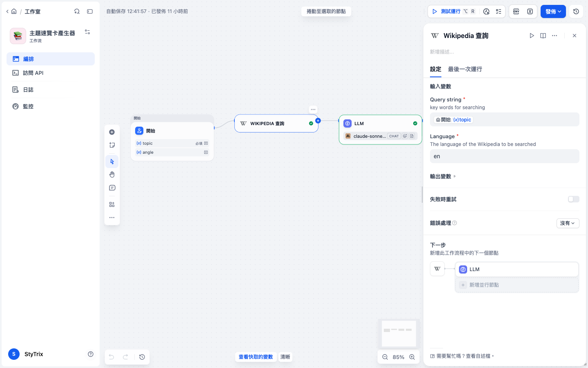Screen dimensions: 588x368
Task: Click 清晰 button
Action: click(285, 357)
